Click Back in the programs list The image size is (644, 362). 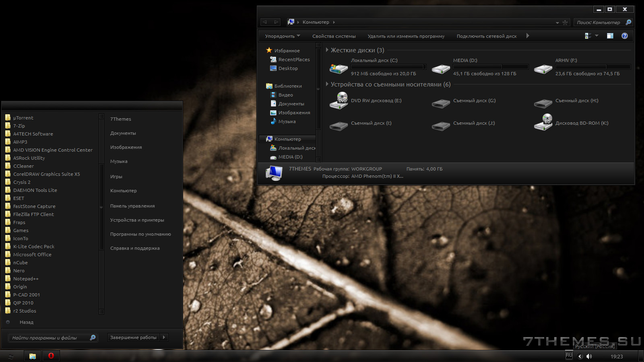point(27,322)
